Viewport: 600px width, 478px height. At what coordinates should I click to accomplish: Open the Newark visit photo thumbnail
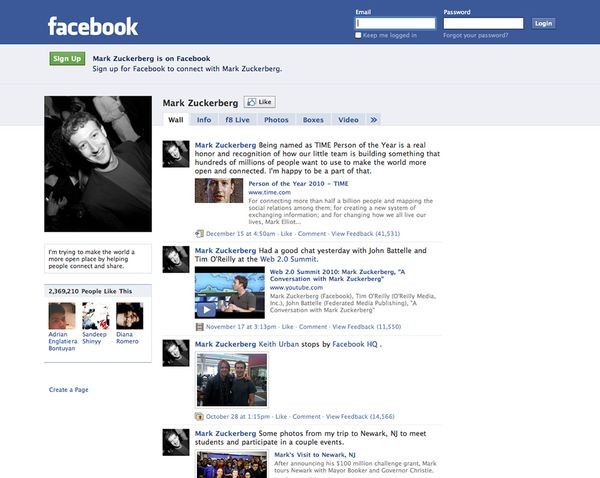(x=232, y=465)
